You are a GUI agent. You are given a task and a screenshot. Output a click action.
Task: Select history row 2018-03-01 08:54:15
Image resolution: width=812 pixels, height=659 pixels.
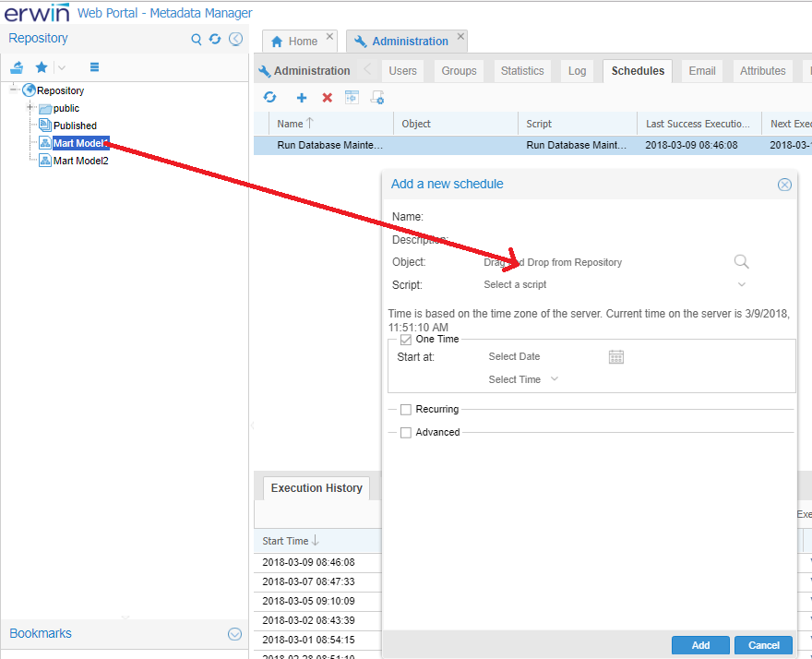coord(317,640)
